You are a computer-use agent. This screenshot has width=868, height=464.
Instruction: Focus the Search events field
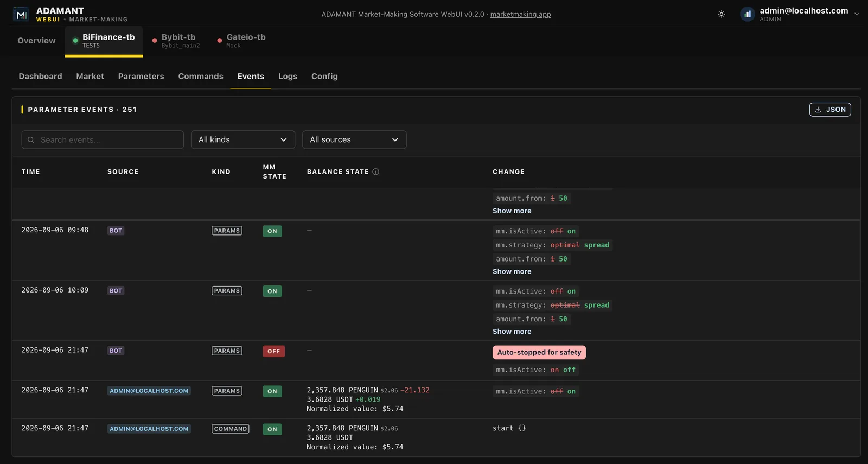pos(103,139)
